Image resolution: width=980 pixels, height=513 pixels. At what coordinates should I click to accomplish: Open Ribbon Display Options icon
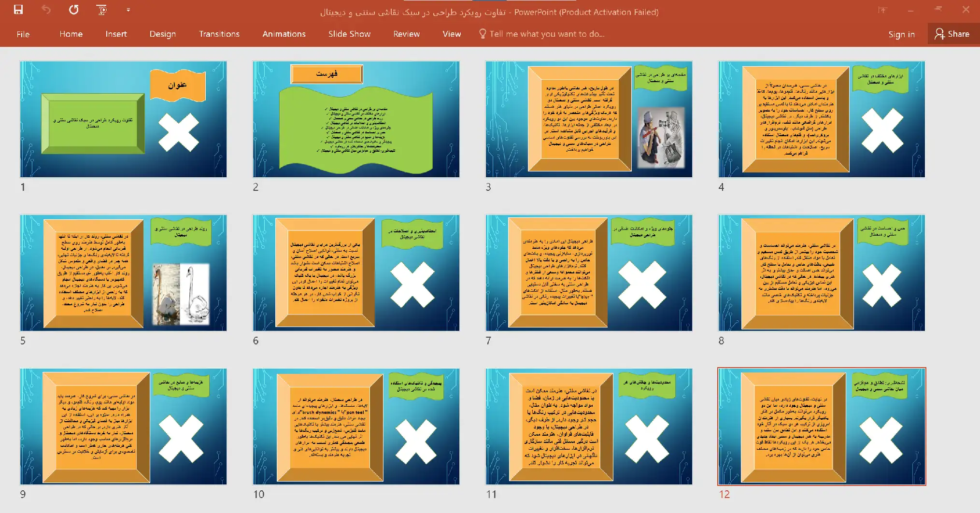[882, 10]
